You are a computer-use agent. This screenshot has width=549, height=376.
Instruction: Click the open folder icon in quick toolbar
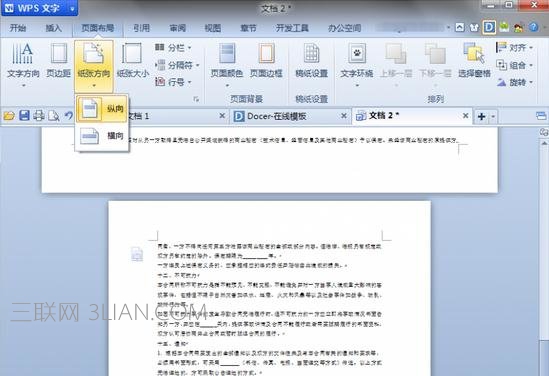[9, 116]
